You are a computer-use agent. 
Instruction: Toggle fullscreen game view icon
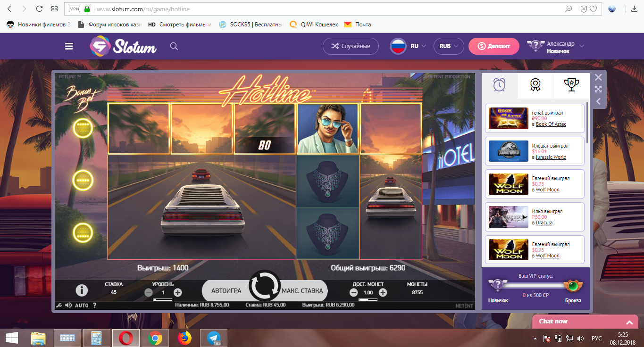pos(598,89)
